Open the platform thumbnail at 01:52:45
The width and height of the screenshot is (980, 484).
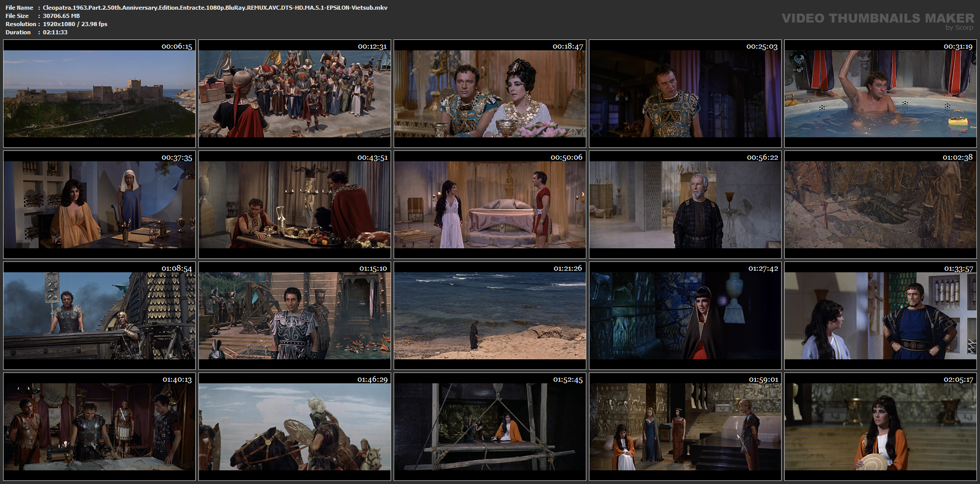point(490,427)
